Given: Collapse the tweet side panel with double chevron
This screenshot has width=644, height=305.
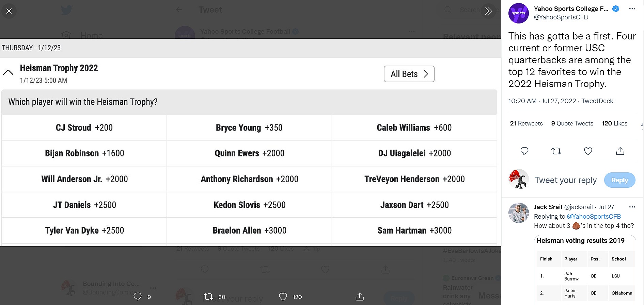Looking at the screenshot, I should pos(488,11).
